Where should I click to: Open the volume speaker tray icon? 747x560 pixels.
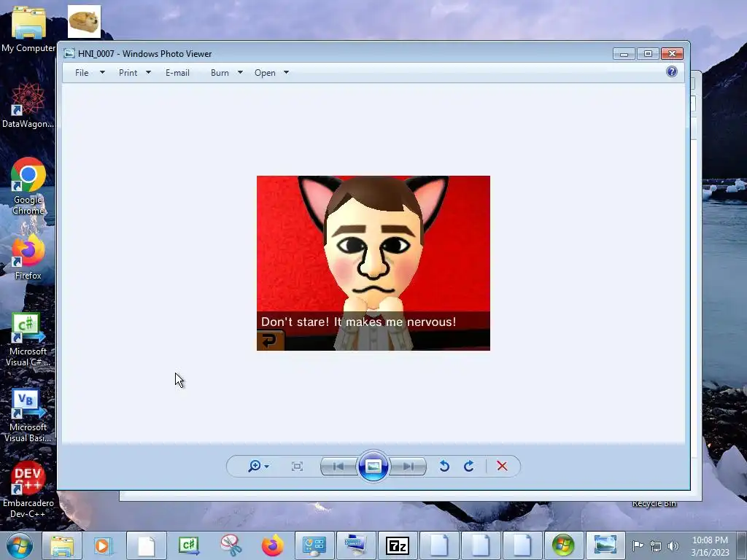673,545
